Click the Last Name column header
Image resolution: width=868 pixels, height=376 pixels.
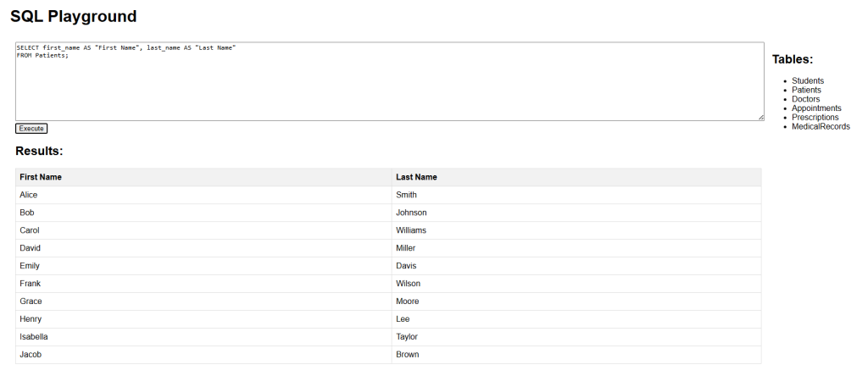point(576,178)
